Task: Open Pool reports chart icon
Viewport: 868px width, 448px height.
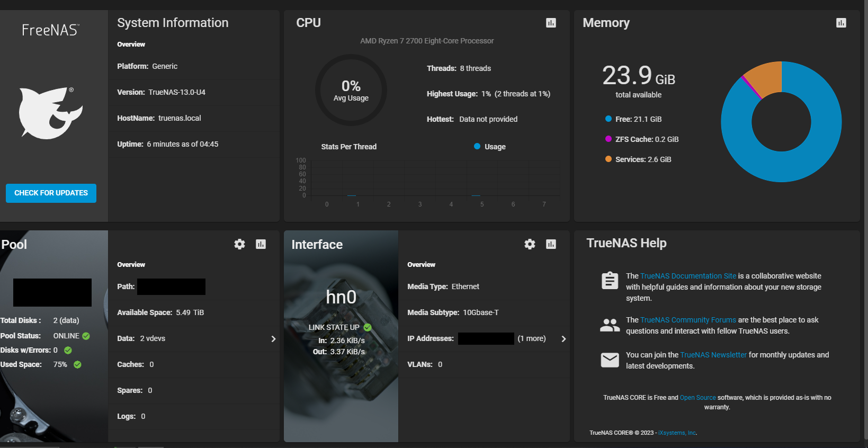Action: (261, 244)
